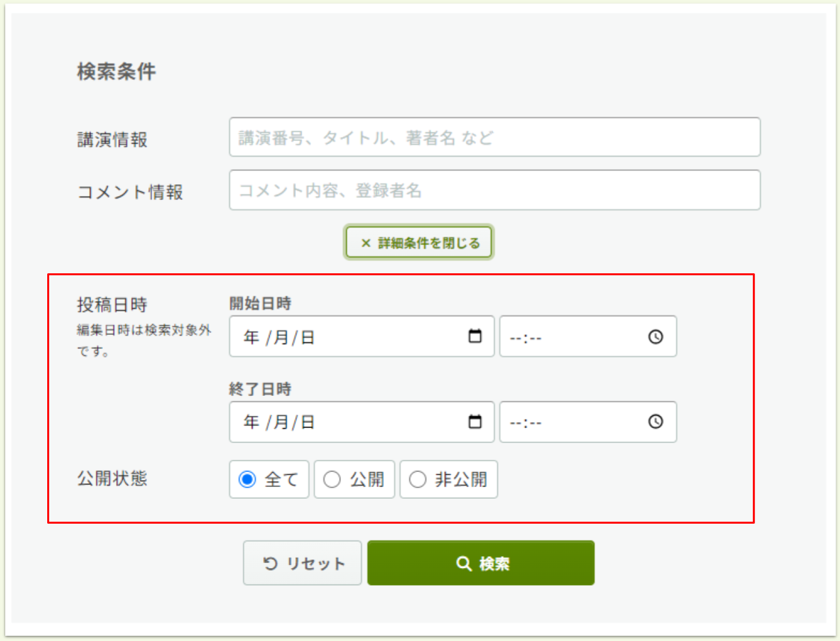The height and width of the screenshot is (641, 840).
Task: Click the 月 segment in 開始日時 date
Action: point(281,338)
